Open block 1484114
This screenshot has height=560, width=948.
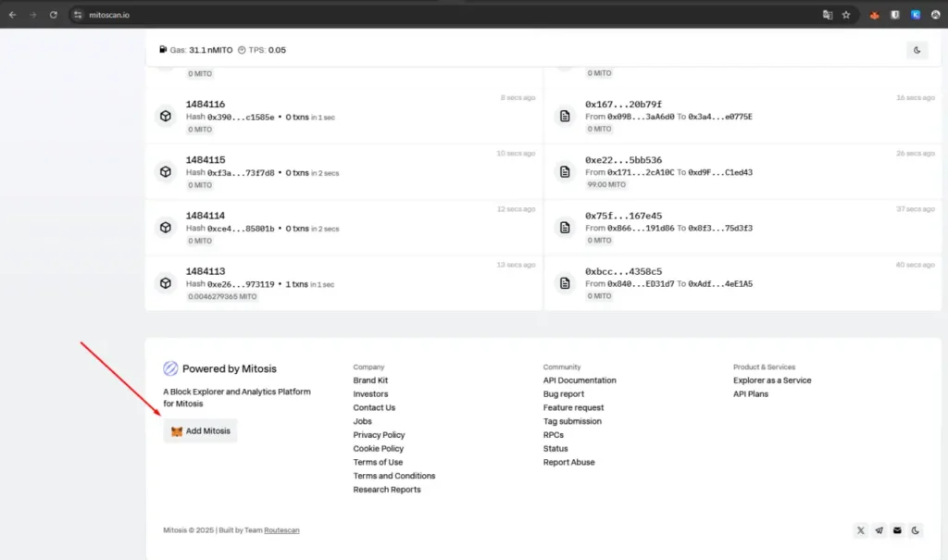(x=206, y=216)
